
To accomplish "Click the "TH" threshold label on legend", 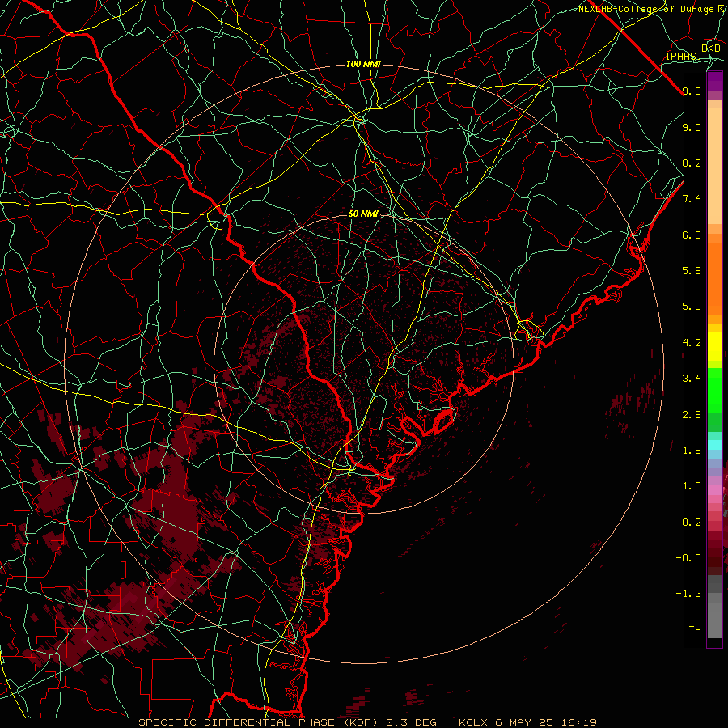I will click(695, 630).
